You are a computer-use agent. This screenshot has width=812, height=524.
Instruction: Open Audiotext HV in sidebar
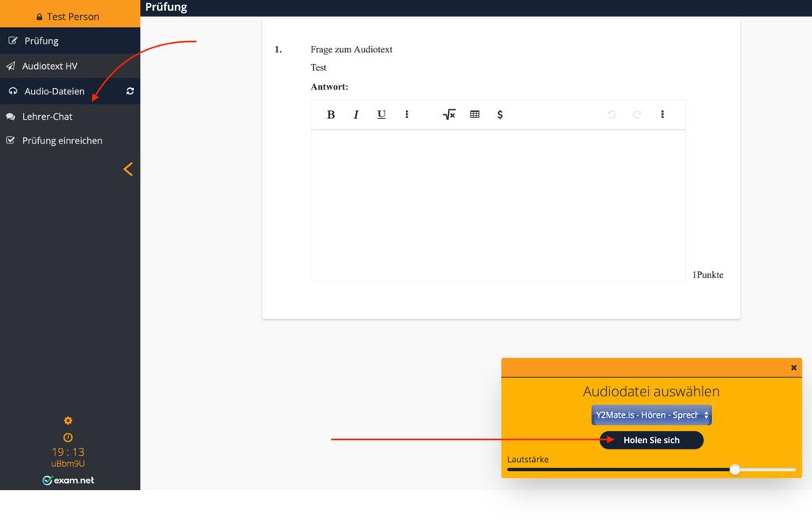point(49,66)
